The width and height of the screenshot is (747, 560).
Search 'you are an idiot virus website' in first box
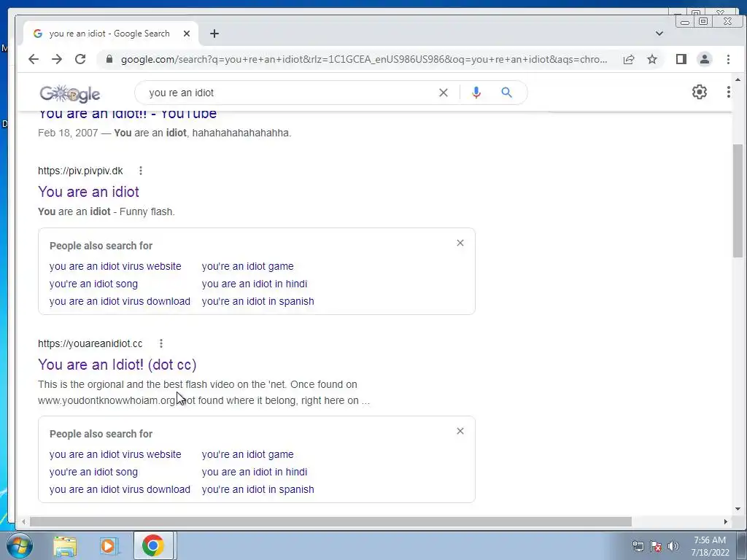click(x=115, y=266)
